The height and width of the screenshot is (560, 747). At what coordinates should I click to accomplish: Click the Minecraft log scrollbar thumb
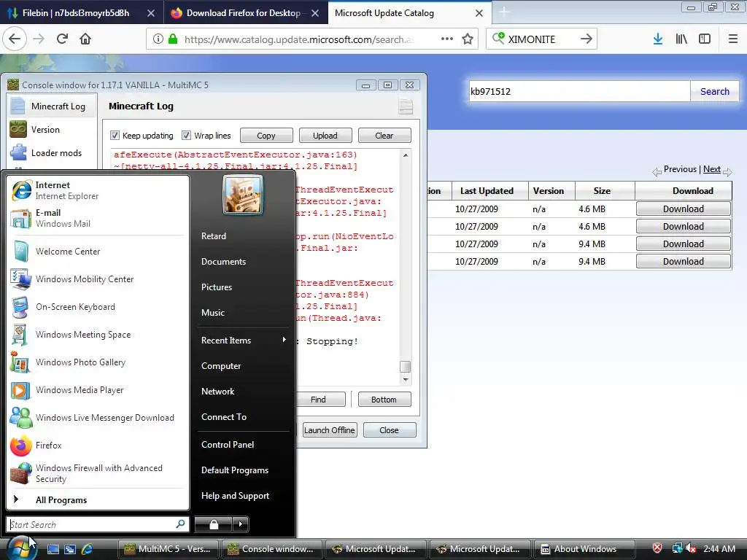(406, 367)
